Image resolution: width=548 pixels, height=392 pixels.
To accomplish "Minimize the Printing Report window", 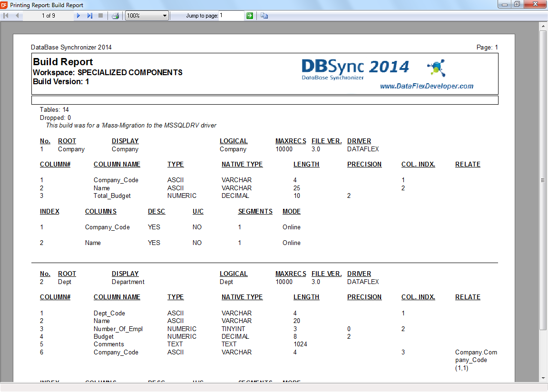I will pos(505,4).
